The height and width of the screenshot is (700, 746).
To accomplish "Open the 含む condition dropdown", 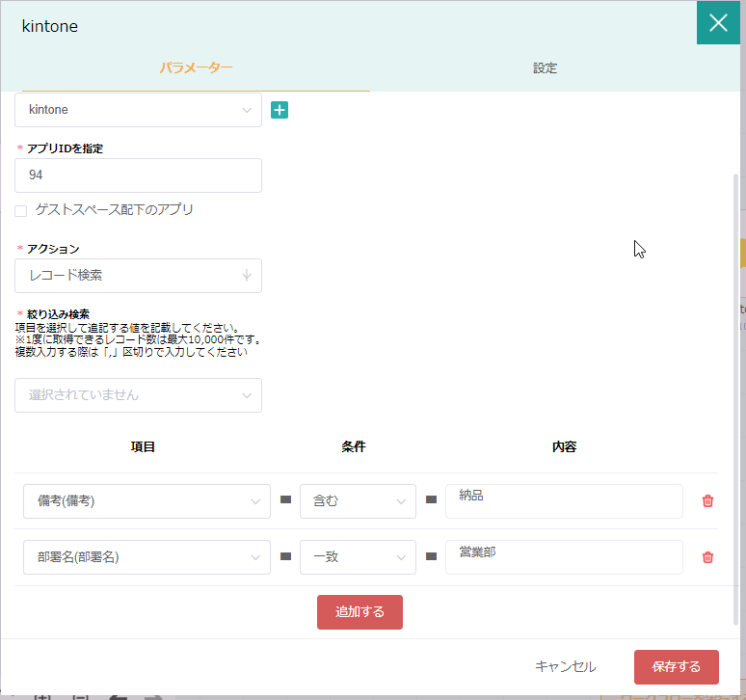I will (x=358, y=501).
